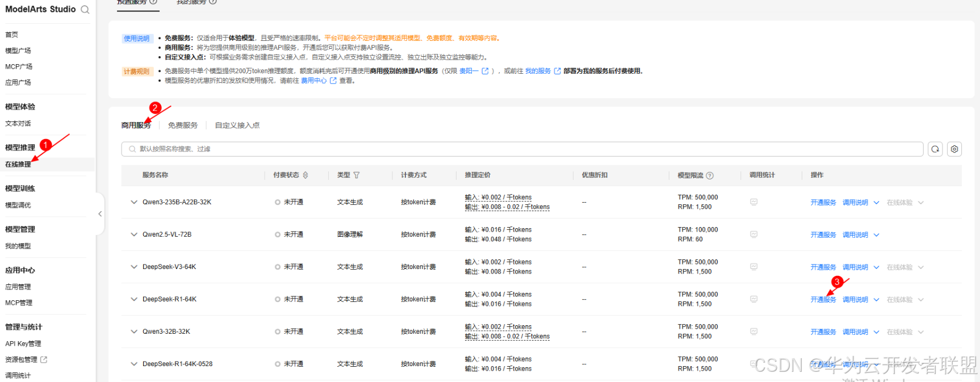Open the 费用中心 link
The width and height of the screenshot is (980, 382).
tap(313, 81)
